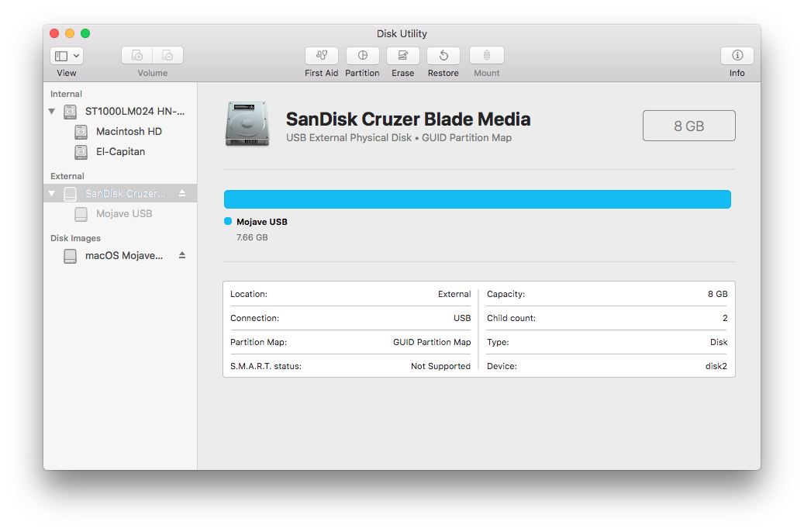The height and width of the screenshot is (532, 804).
Task: Click the remove Volume toolbar button
Action: point(167,55)
